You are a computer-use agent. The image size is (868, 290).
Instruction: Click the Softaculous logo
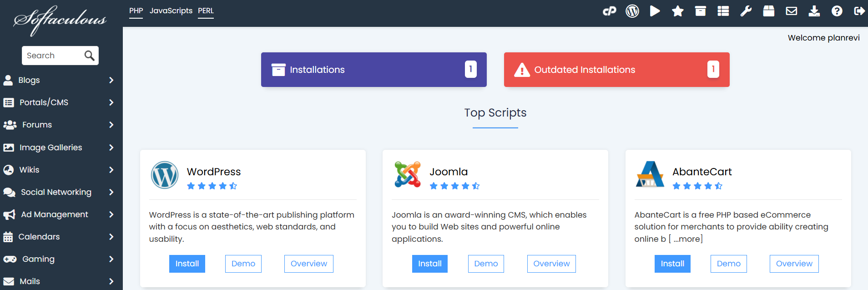60,20
